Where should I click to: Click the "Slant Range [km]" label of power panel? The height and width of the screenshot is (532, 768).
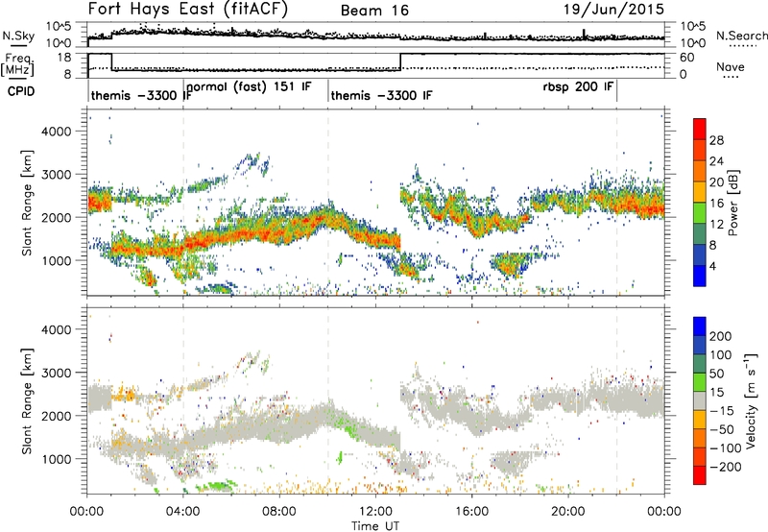(27, 203)
